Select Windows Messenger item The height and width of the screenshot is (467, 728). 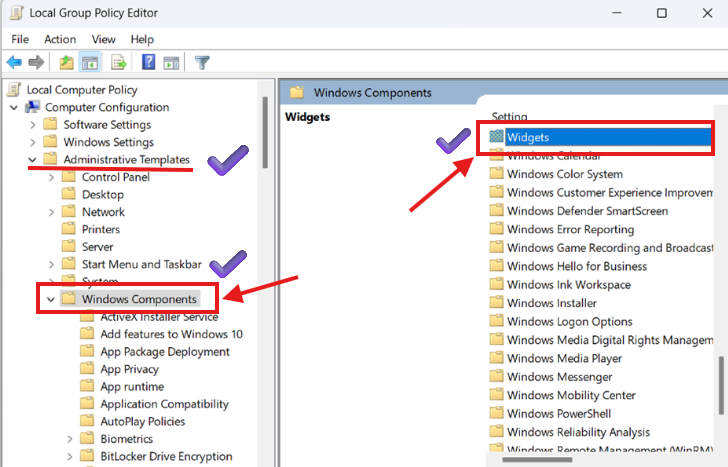pos(551,376)
